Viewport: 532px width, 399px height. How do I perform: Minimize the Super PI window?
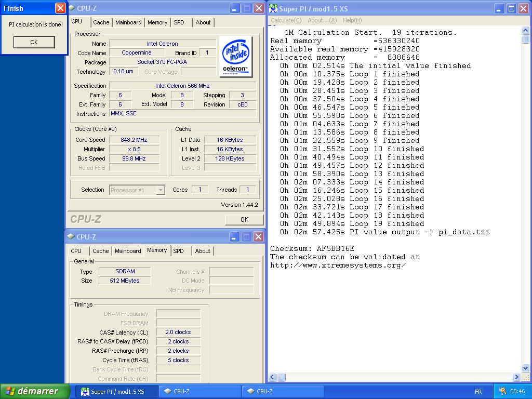point(499,9)
